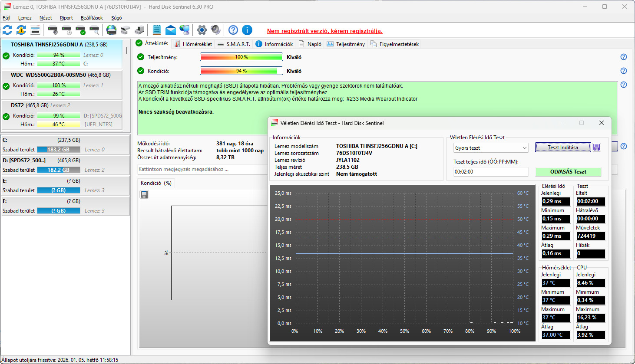Click the save floppy icon under Kondíció (%) tab

(144, 194)
